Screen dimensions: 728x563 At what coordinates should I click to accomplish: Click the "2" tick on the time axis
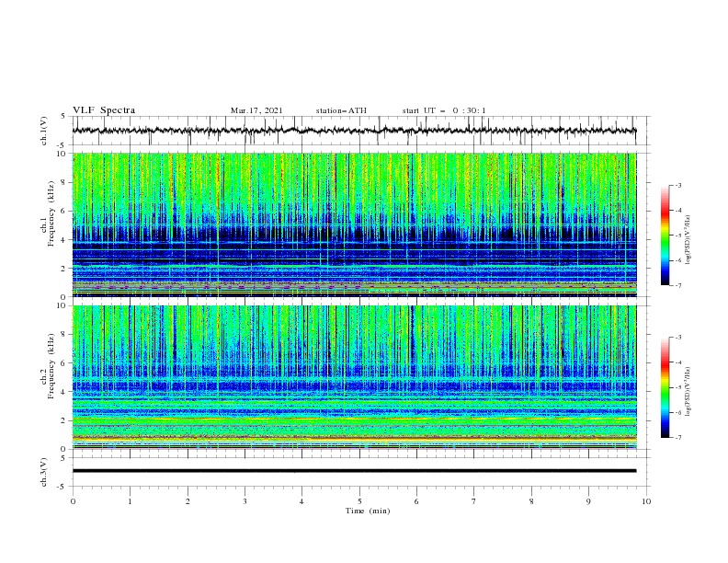188,501
